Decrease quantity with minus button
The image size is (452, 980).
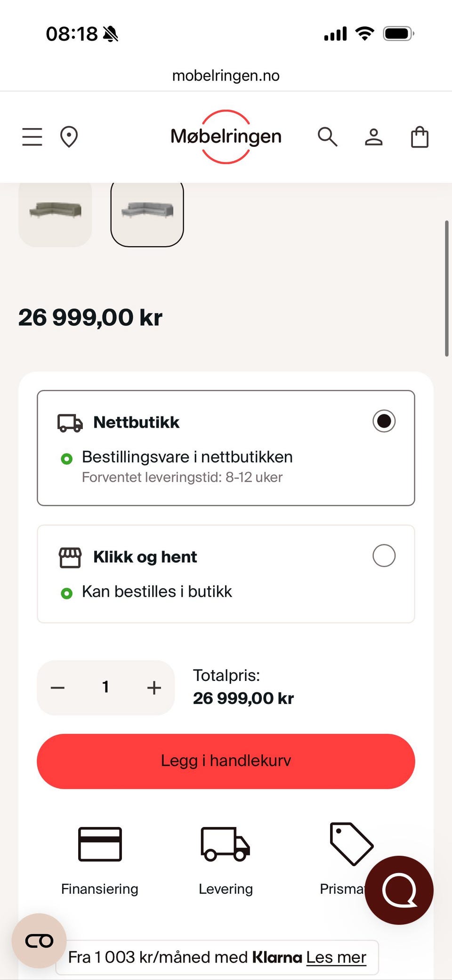pyautogui.click(x=58, y=688)
